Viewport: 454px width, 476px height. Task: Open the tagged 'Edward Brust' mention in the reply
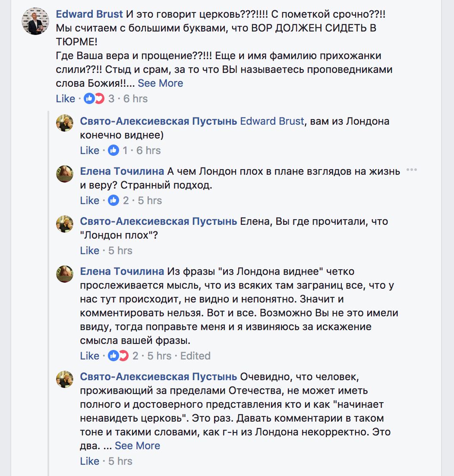(272, 121)
